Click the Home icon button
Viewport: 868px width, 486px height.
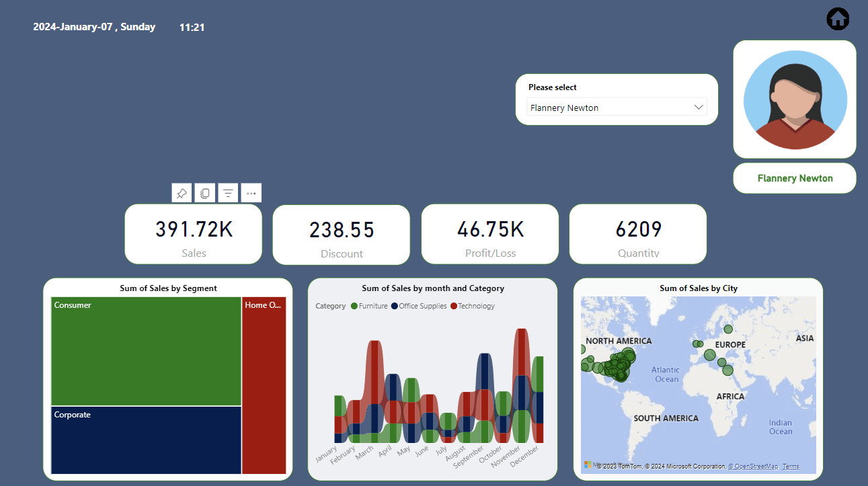tap(838, 19)
